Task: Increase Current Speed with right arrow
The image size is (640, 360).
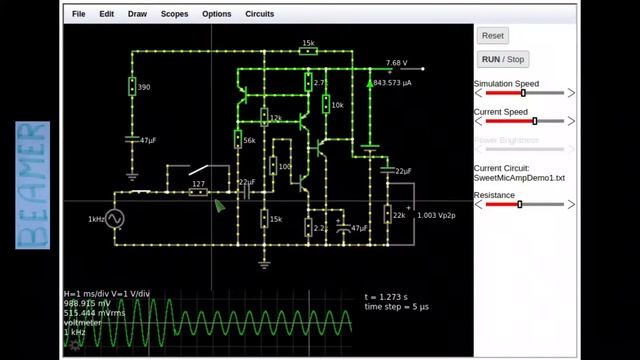Action: click(571, 121)
